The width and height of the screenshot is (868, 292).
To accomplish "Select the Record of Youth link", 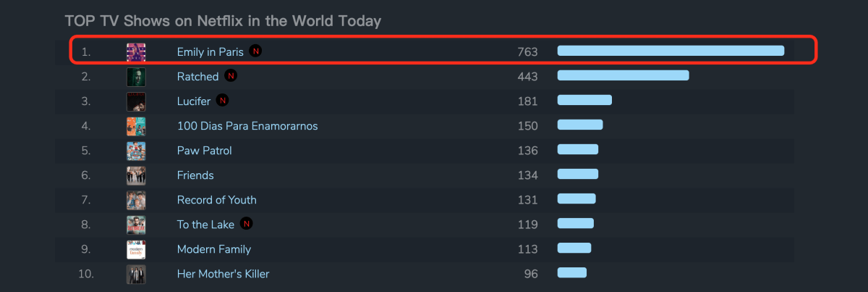I will click(x=217, y=200).
